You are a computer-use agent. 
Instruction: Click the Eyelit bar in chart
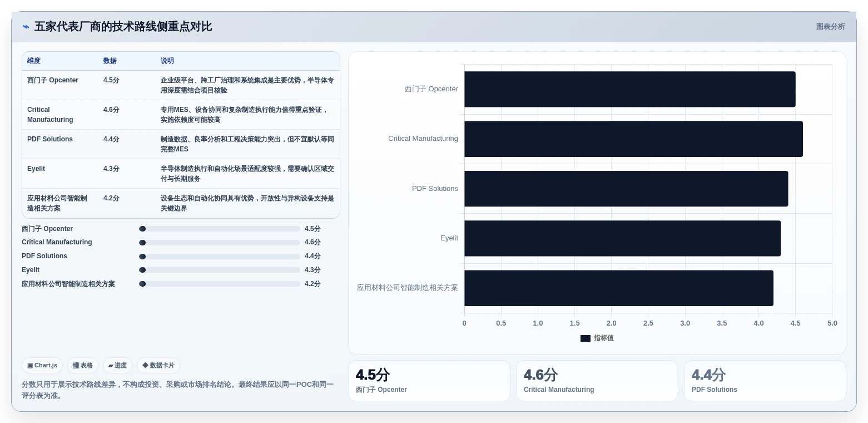pyautogui.click(x=623, y=238)
